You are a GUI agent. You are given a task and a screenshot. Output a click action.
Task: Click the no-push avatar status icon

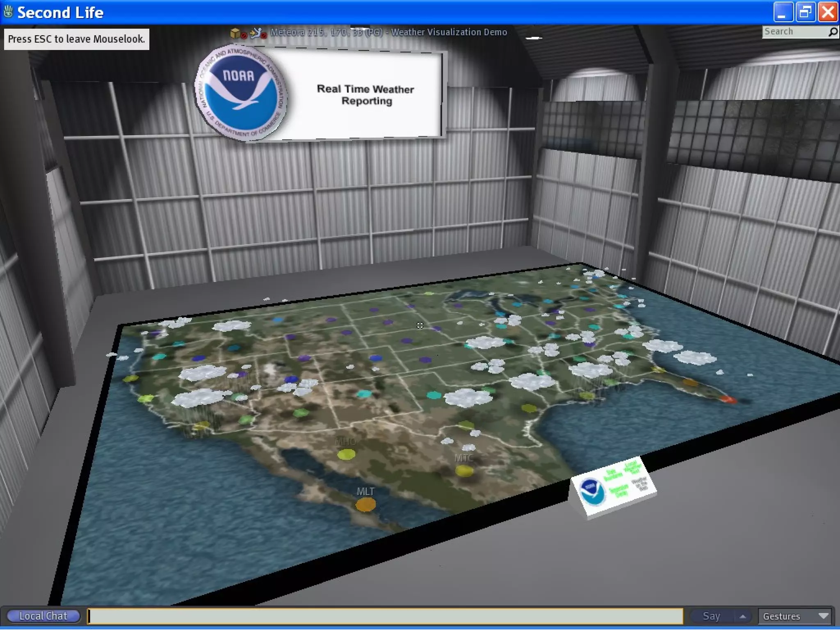pos(257,33)
